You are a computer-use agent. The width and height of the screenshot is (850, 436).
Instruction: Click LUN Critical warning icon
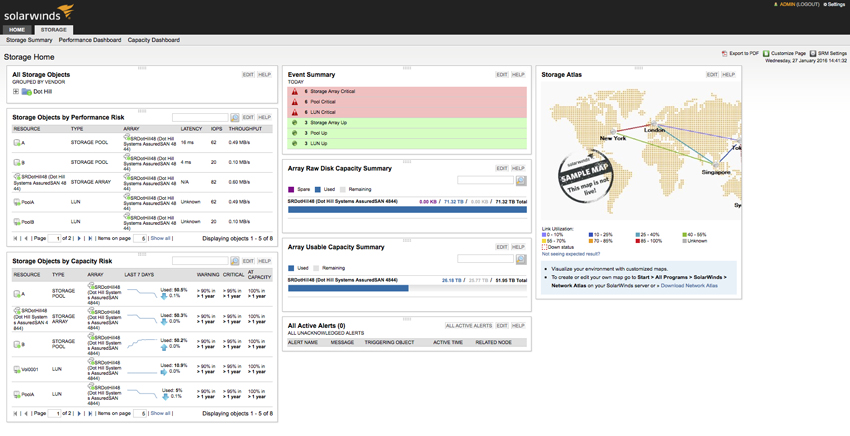pyautogui.click(x=295, y=112)
